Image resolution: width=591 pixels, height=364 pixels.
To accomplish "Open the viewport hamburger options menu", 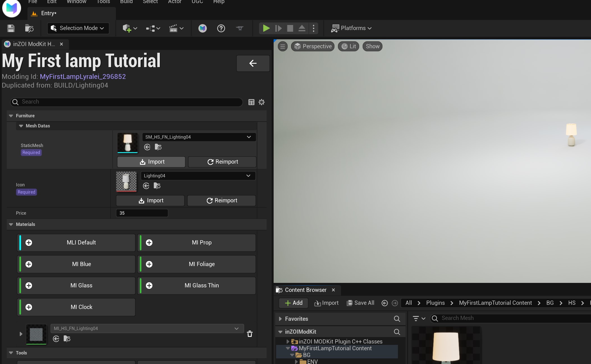I will (x=283, y=46).
